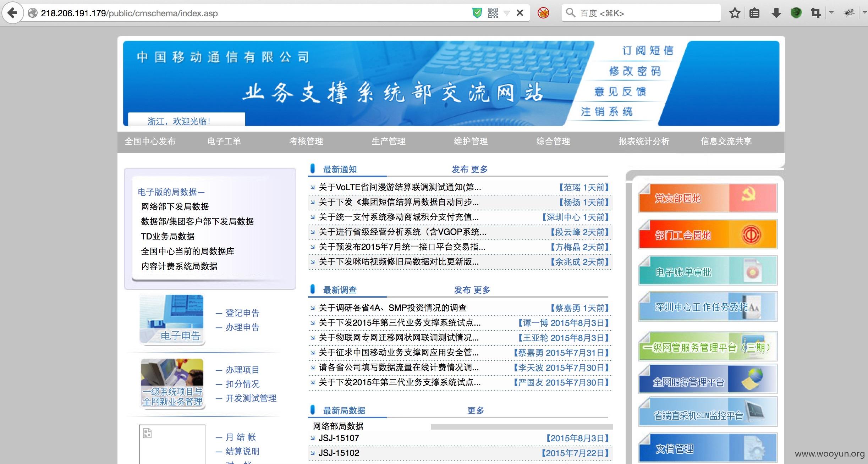
Task: Expand the address bar history dropdown arrow
Action: tap(507, 13)
